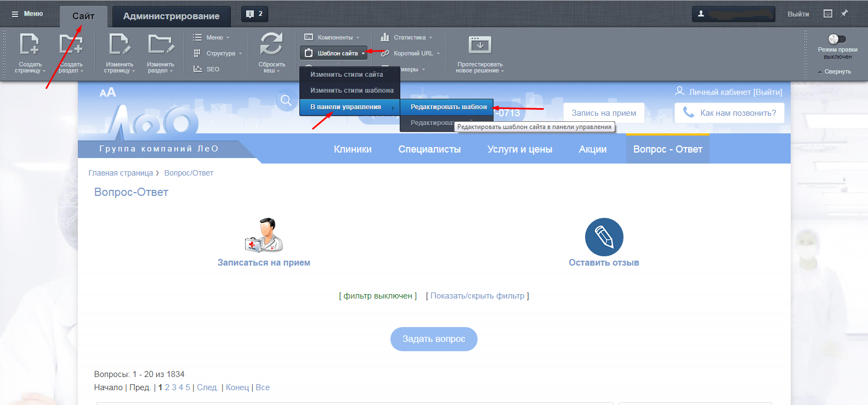Image resolution: width=868 pixels, height=405 pixels.
Task: Collapse the panel with 'Свернуть'
Action: [x=837, y=71]
